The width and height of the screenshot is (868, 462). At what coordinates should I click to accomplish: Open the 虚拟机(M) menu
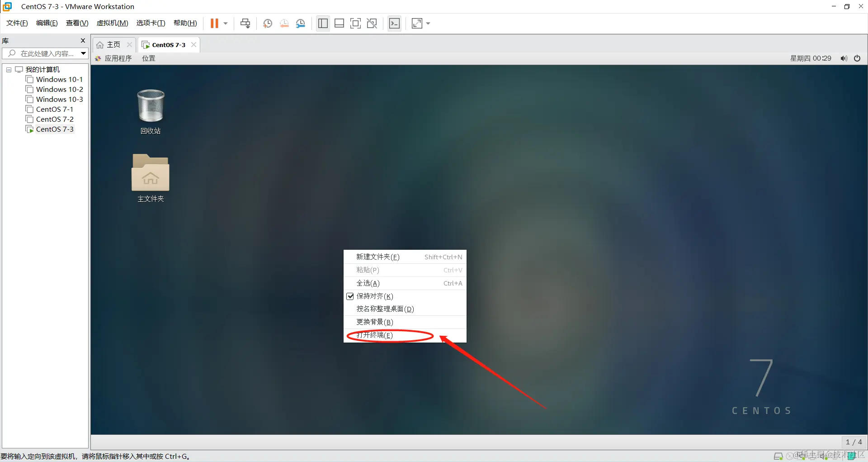(113, 23)
